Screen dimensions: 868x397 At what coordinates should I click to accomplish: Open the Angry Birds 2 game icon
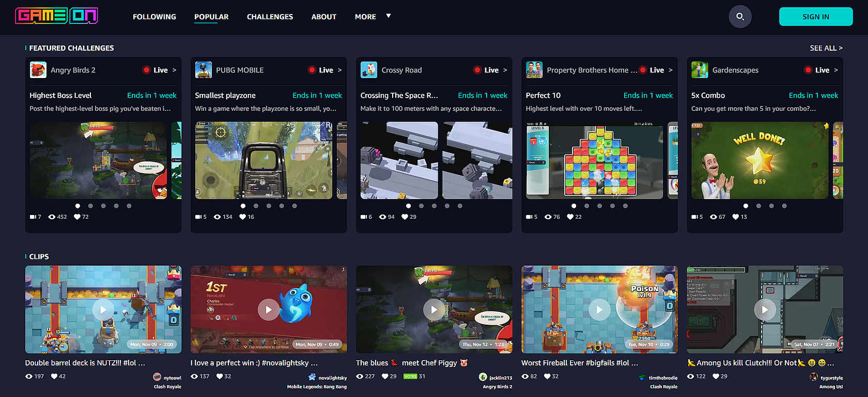(38, 70)
